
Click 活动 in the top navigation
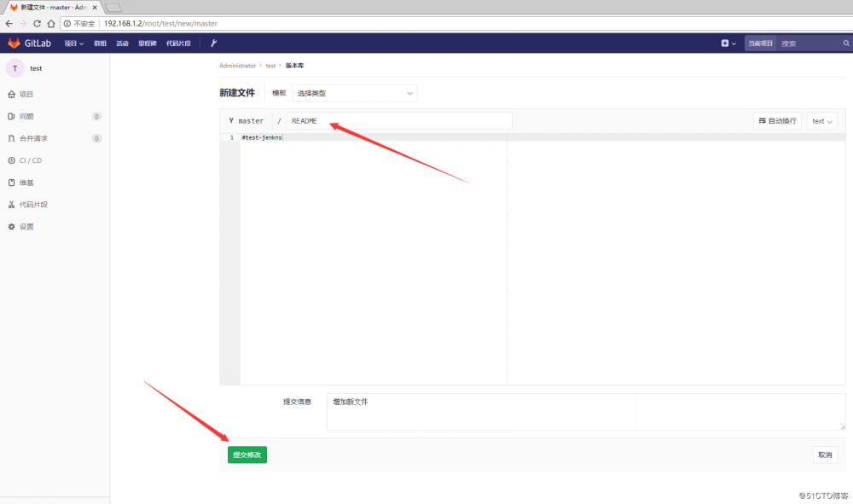coord(122,43)
